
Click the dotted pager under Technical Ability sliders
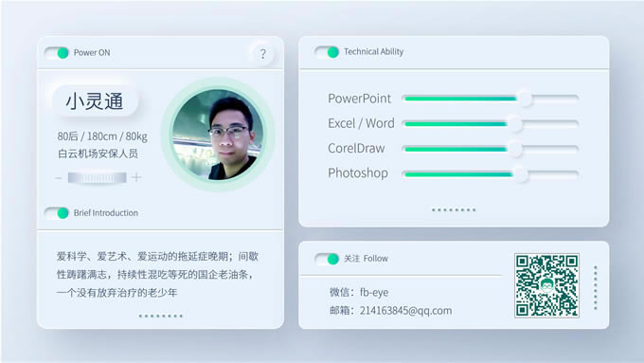454,209
